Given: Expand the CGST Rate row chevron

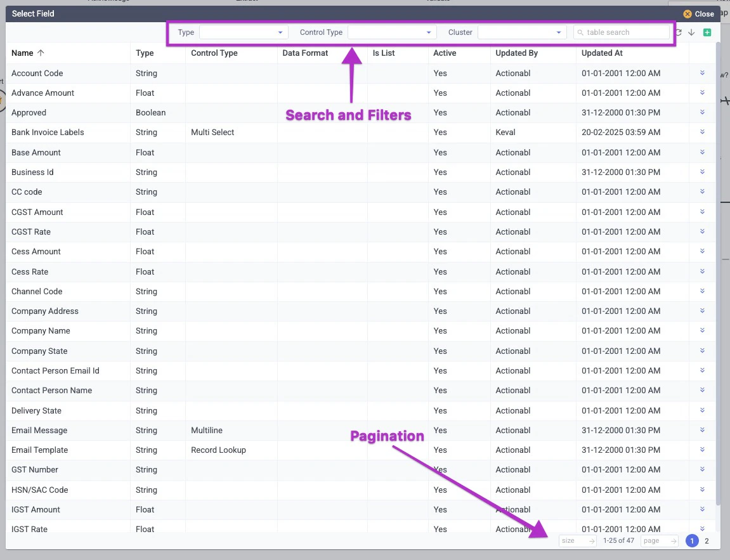Looking at the screenshot, I should (702, 231).
